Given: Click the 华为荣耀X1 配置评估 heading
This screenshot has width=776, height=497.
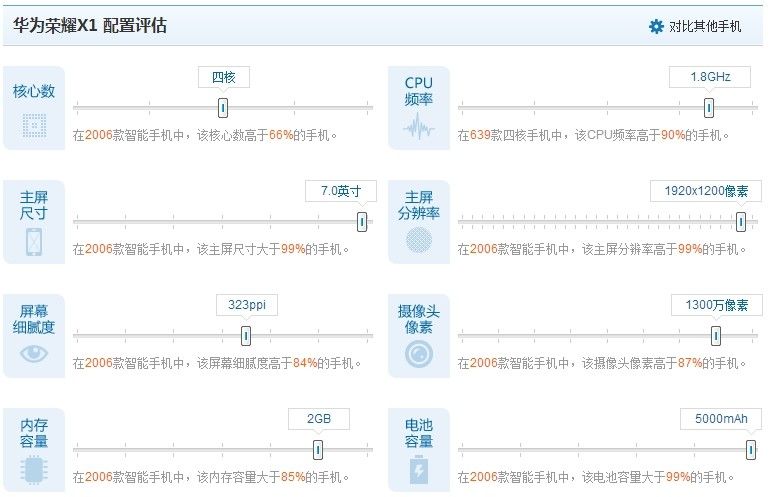Looking at the screenshot, I should (x=90, y=25).
